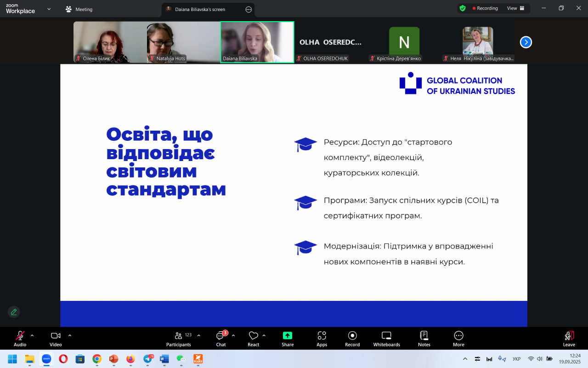The height and width of the screenshot is (368, 588).
Task: Open the React emoji menu
Action: point(253,339)
